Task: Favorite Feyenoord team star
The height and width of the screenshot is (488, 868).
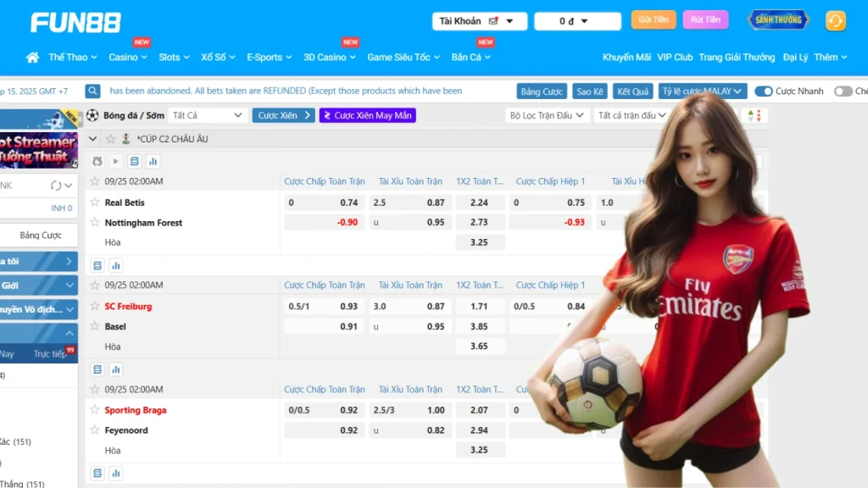Action: click(x=95, y=430)
